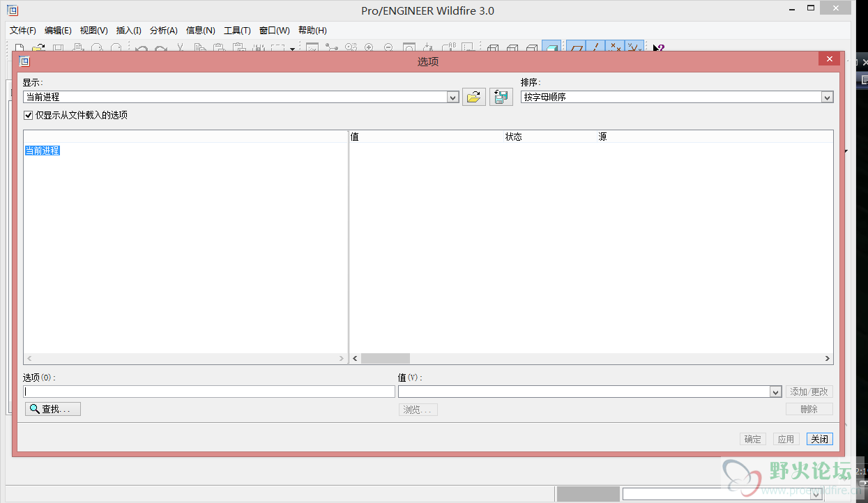Click the 关闭 button

coord(820,439)
